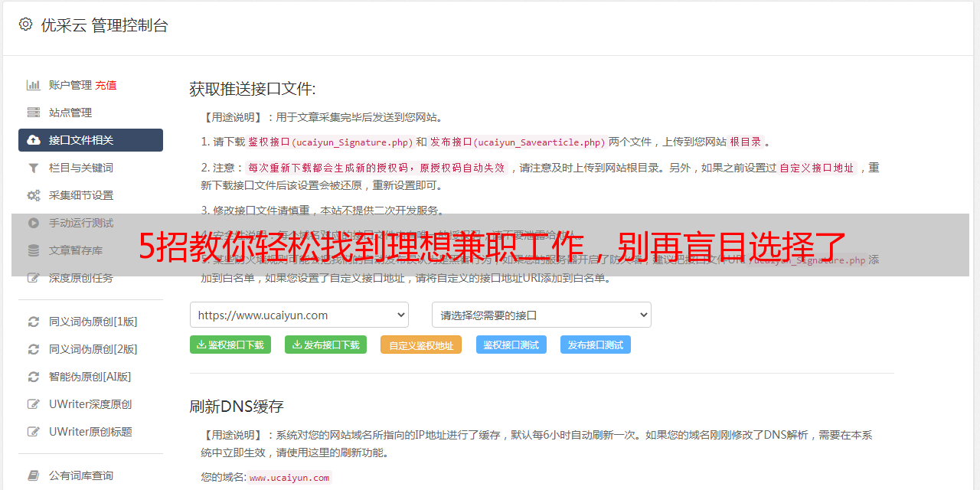This screenshot has height=490, width=980.
Task: Click the 鉴权接口(ucaiyun_Signature.php) code text
Action: (330, 142)
